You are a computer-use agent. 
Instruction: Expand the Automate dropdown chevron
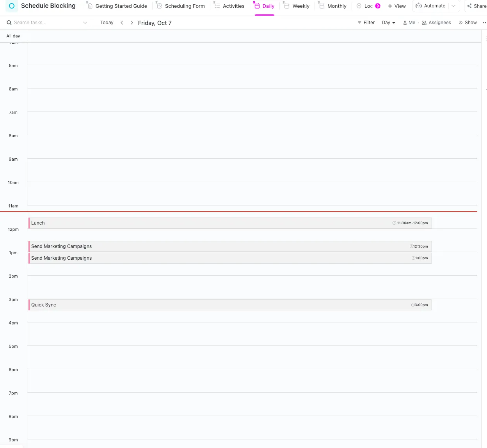[453, 6]
